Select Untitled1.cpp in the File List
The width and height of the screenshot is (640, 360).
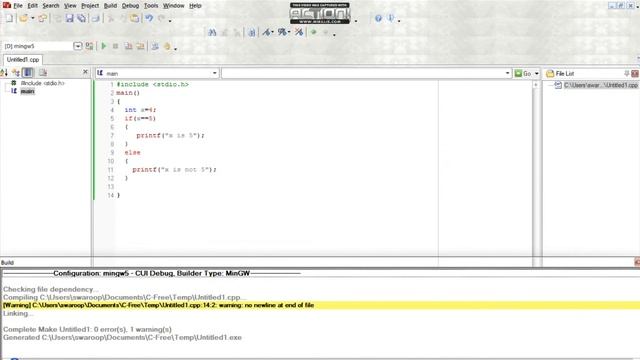pos(600,85)
